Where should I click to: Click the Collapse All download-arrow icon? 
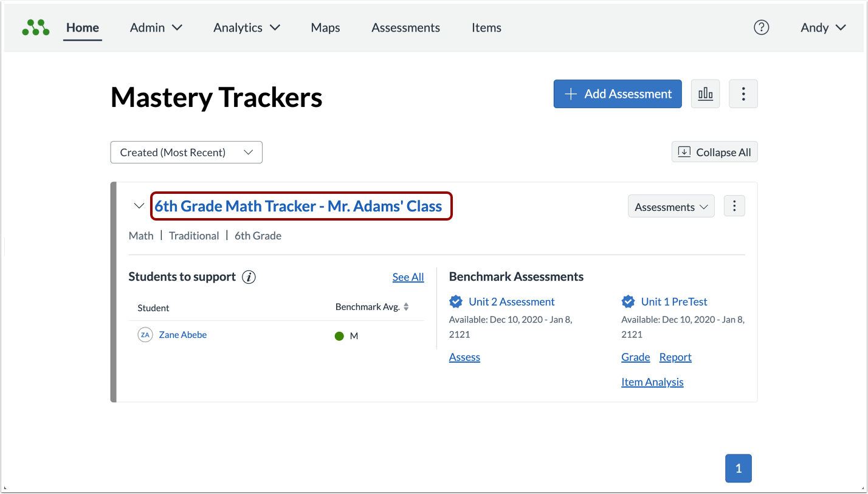pos(683,152)
